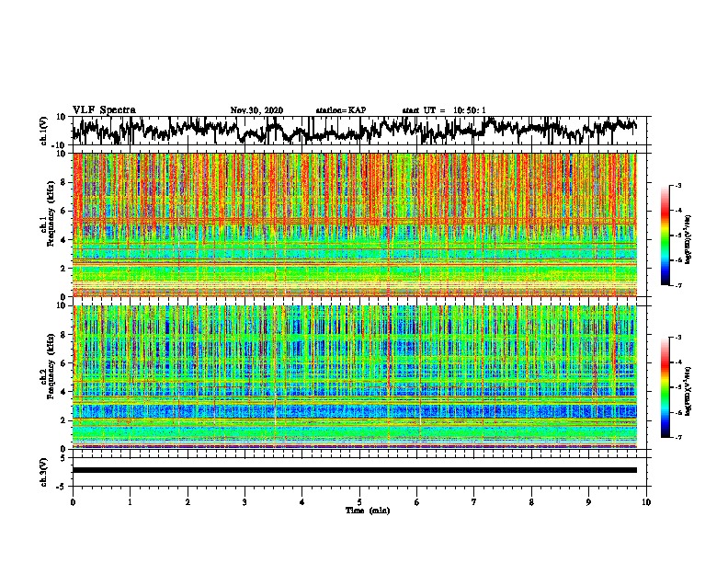Click the "VLF Spectra" plot title
This screenshot has height=563, width=728.
pyautogui.click(x=104, y=109)
